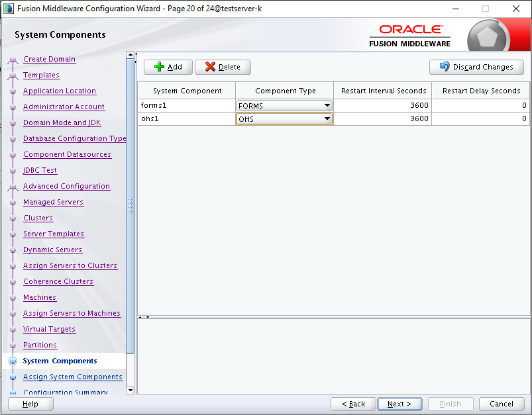
Task: Click the blue Discard Changes arrow icon
Action: tap(445, 66)
